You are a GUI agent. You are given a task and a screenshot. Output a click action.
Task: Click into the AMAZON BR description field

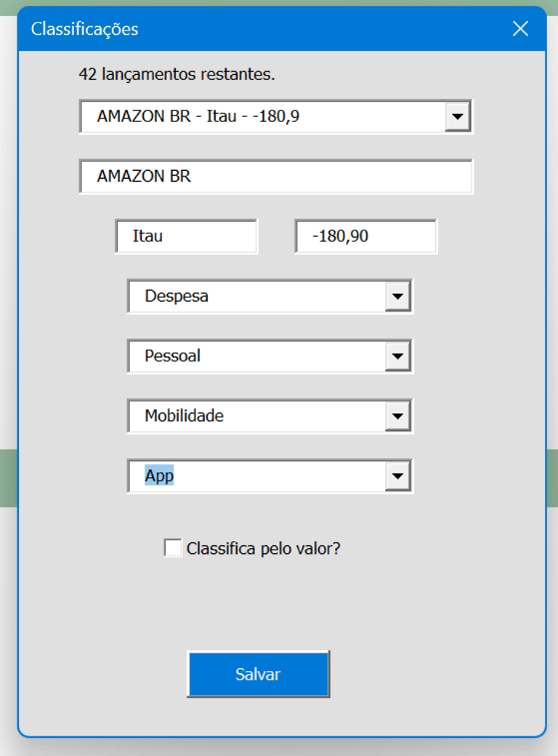(x=276, y=177)
